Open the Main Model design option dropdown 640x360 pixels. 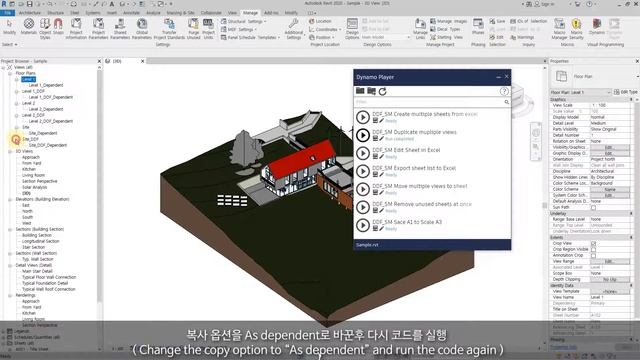point(386,37)
